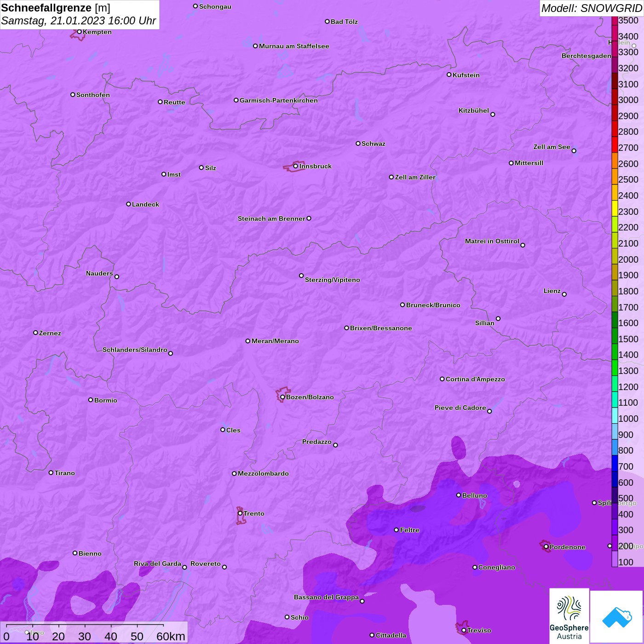Click the Bad Tölz location dot
Viewport: 644px width, 644px height.
327,22
